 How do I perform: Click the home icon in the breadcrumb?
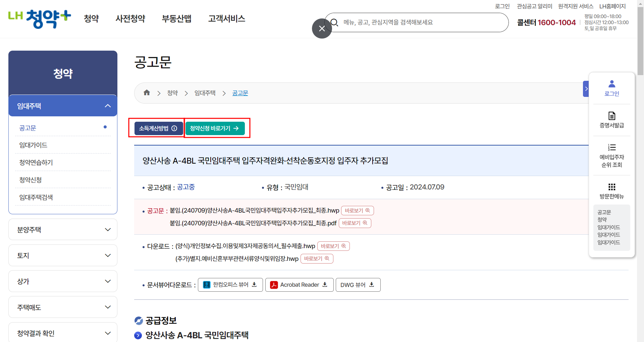pyautogui.click(x=147, y=93)
